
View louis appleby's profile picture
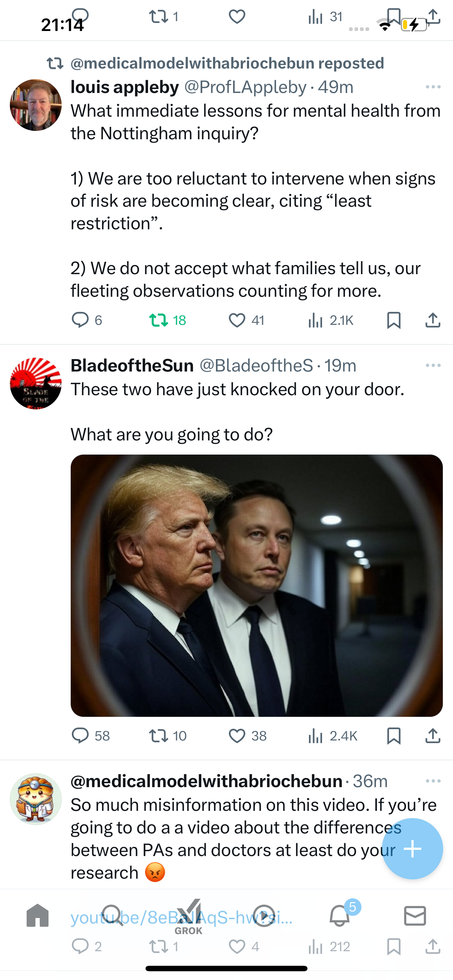click(x=36, y=105)
